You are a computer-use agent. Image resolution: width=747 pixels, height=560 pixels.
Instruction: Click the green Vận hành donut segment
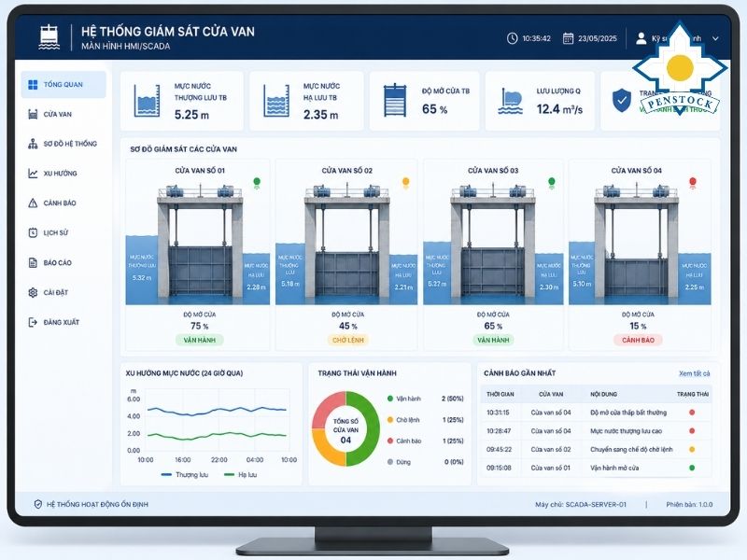click(x=371, y=429)
